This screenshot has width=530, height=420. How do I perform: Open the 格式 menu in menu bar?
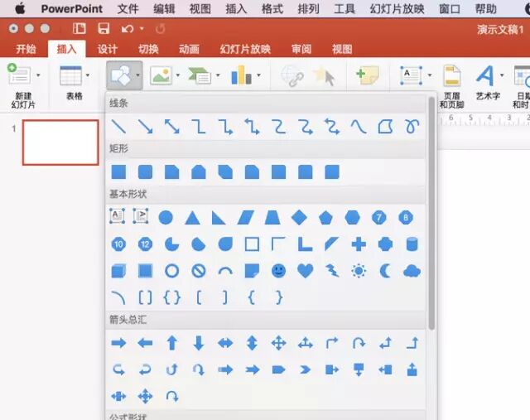(x=272, y=8)
